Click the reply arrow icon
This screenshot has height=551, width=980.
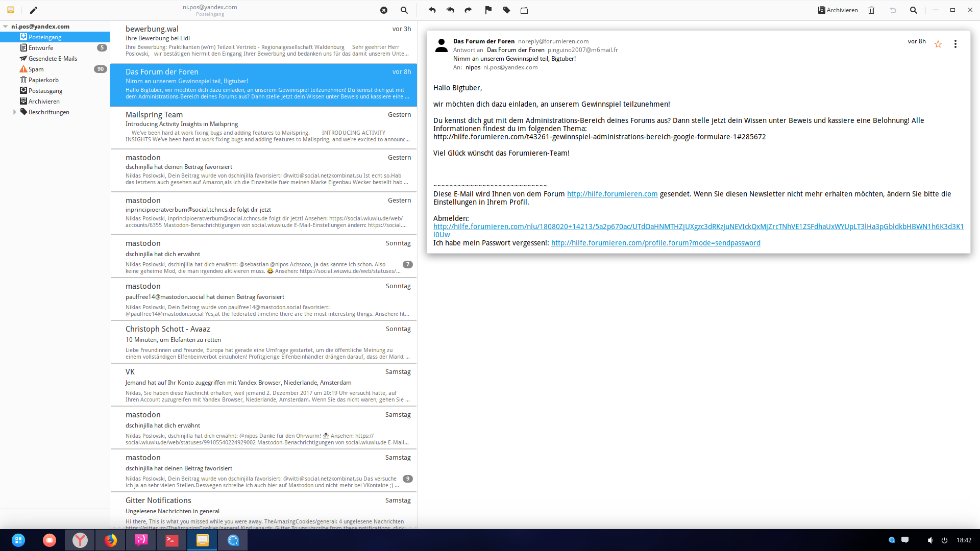click(432, 10)
